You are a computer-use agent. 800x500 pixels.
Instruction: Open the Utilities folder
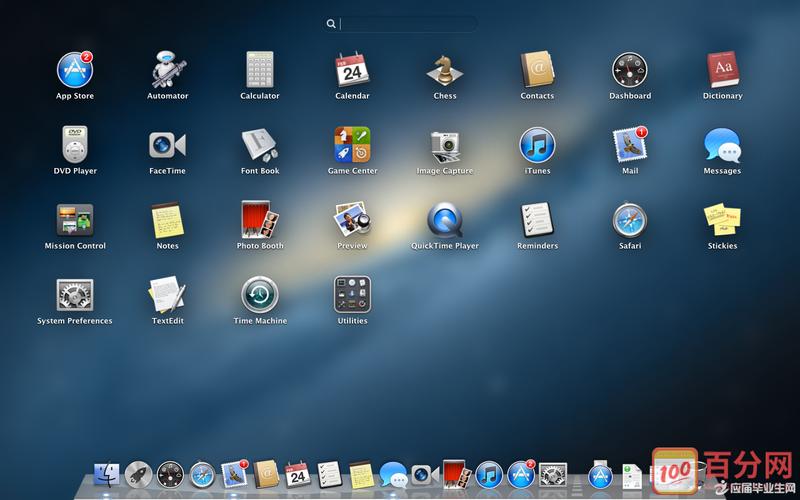352,294
